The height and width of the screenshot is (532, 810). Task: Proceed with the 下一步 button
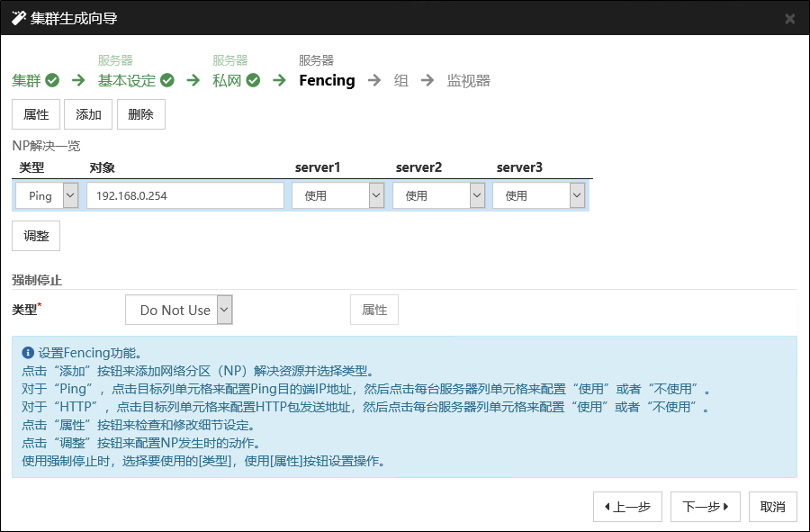point(705,507)
